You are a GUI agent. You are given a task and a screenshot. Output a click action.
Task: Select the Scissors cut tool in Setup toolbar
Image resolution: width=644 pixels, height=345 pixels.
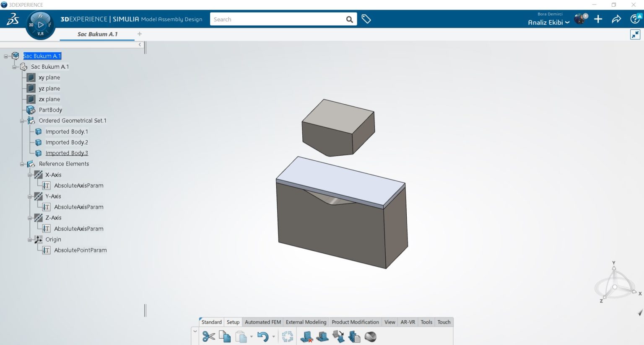point(208,336)
